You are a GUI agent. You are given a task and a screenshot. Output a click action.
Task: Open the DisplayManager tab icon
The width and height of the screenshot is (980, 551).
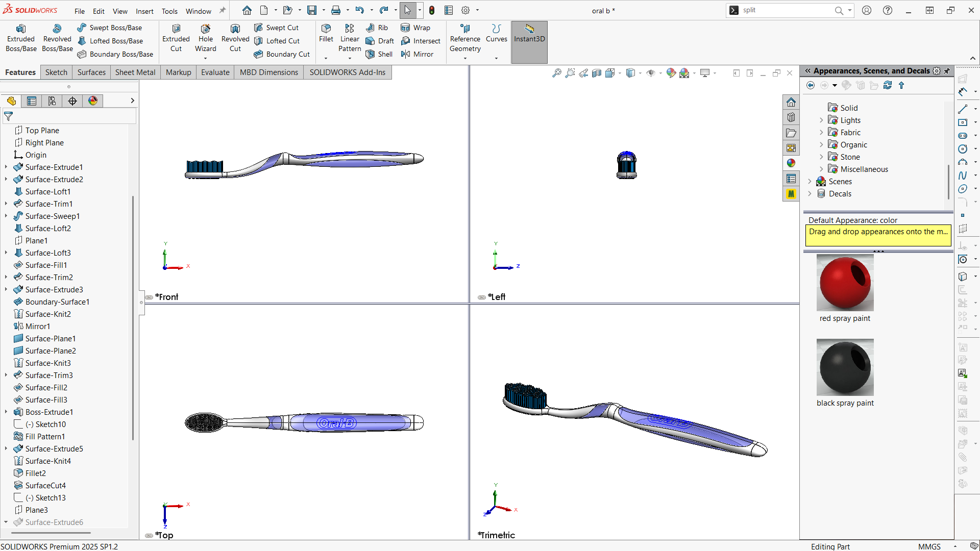click(x=93, y=101)
